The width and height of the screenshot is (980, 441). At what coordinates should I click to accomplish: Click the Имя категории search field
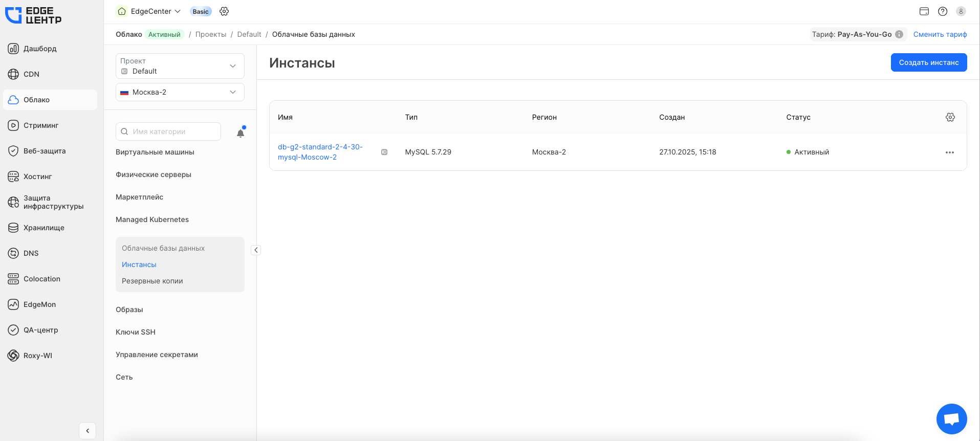pos(169,131)
